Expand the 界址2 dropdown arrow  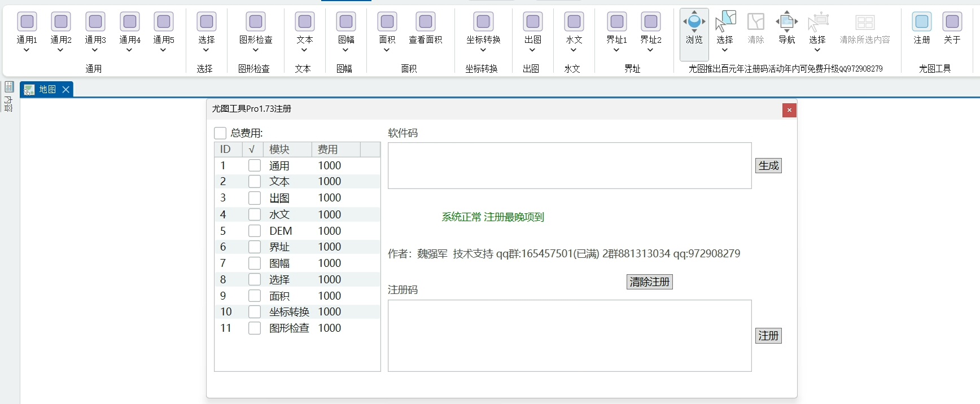[x=650, y=50]
